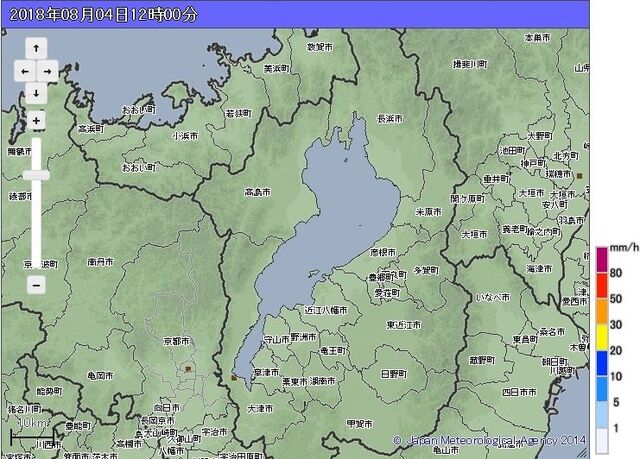Click the 高島市 label on map
640x459 pixels.
coord(257,192)
